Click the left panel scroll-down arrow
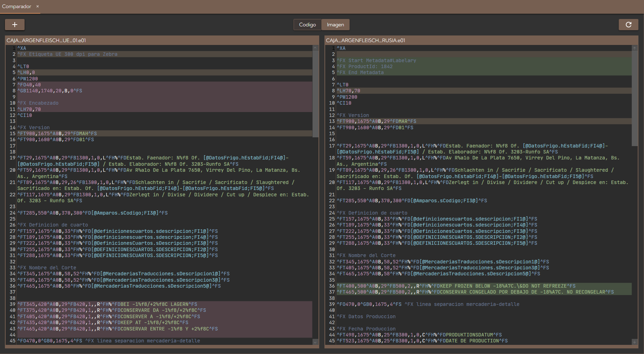644x354 pixels. 315,342
